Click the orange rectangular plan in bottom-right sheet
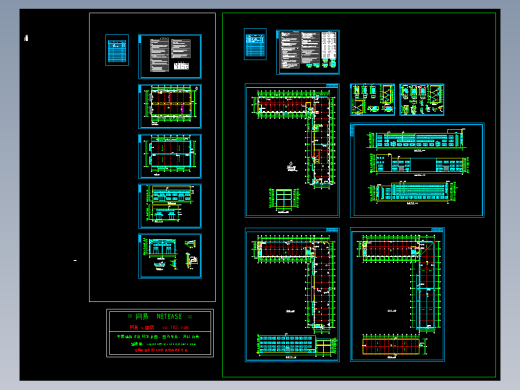The height and width of the screenshot is (390, 520). point(391,345)
